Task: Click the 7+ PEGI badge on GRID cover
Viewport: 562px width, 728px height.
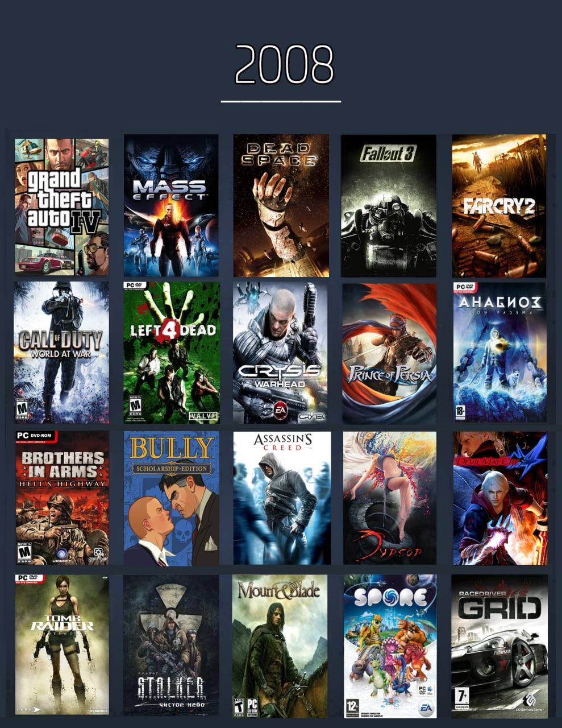Action: 463,697
